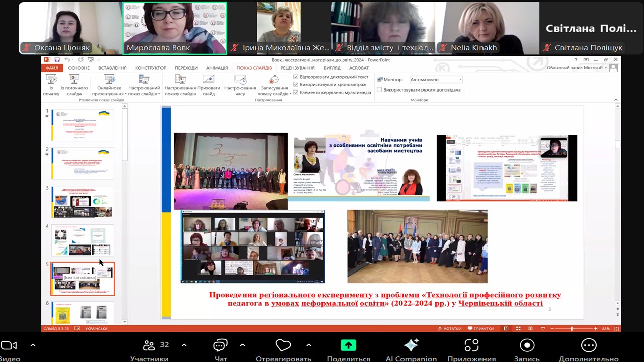Enable the Use Presenter View checkbox
The height and width of the screenshot is (362, 644).
(379, 90)
